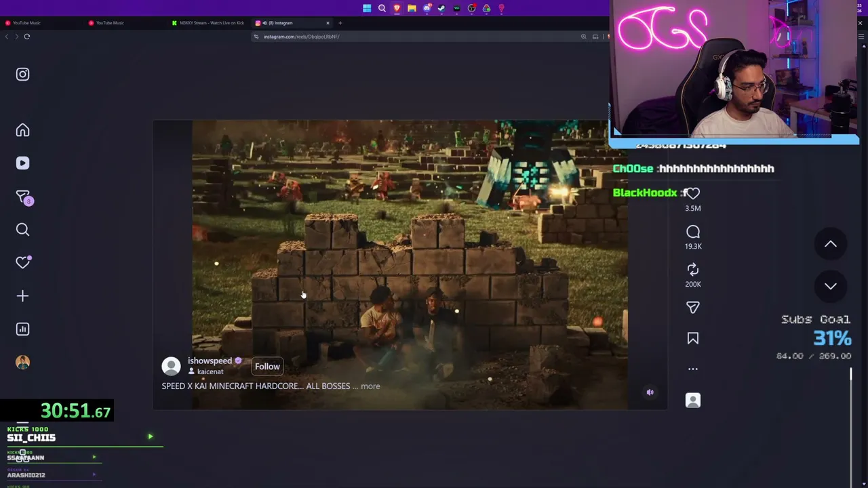
Task: Open Windows taskbar search
Action: coord(382,8)
